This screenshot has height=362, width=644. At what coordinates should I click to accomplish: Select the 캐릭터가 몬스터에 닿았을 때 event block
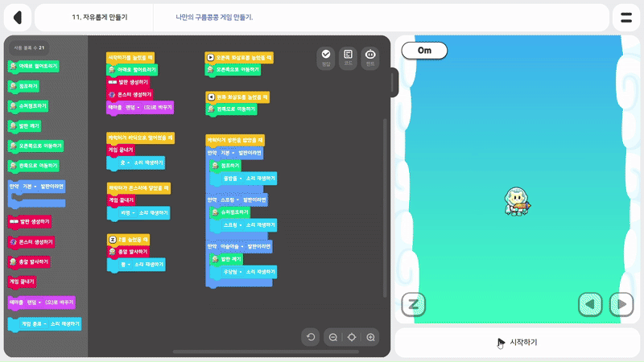(x=138, y=188)
